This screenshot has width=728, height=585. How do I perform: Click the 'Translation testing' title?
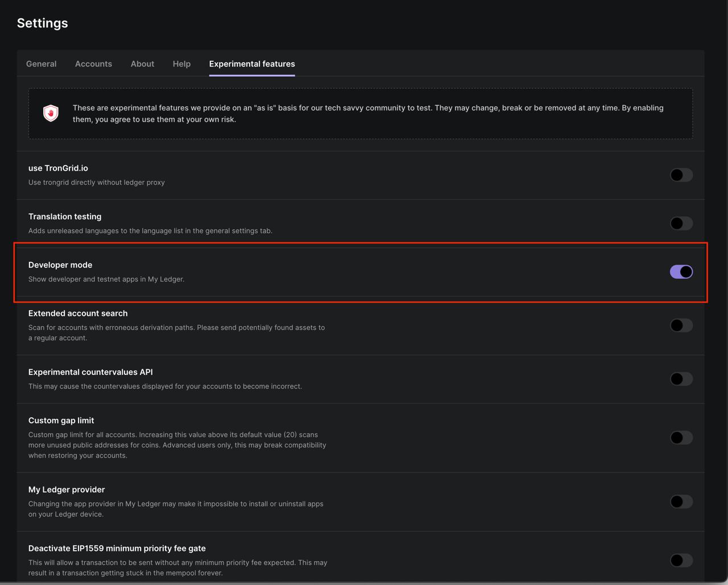tap(65, 217)
